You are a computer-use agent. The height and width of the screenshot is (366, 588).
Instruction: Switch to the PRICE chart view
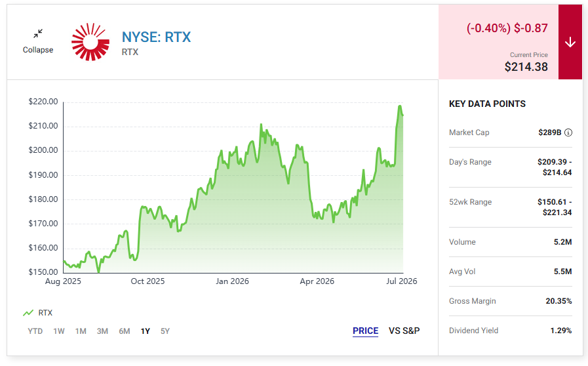coord(365,331)
